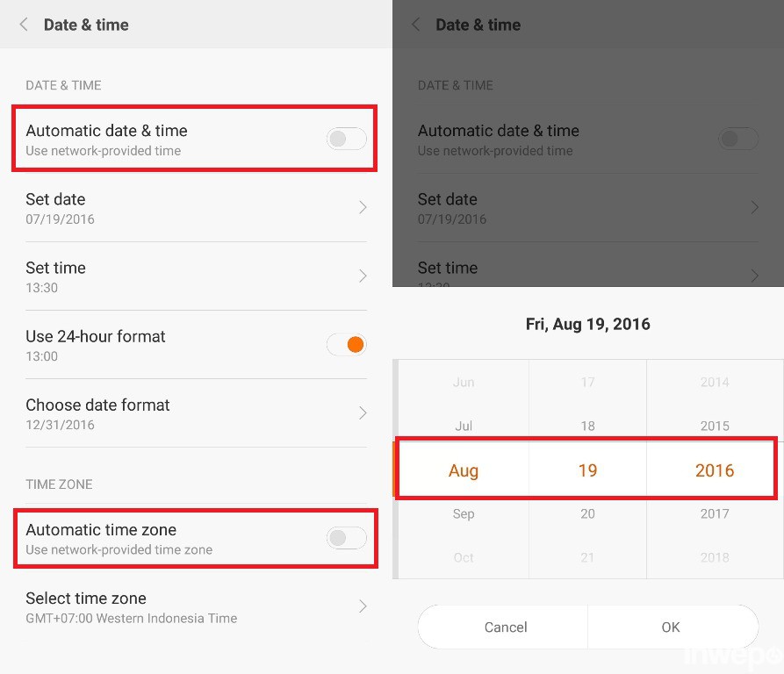This screenshot has height=674, width=784.
Task: Tap the back arrow in left Date & time header
Action: 24,25
